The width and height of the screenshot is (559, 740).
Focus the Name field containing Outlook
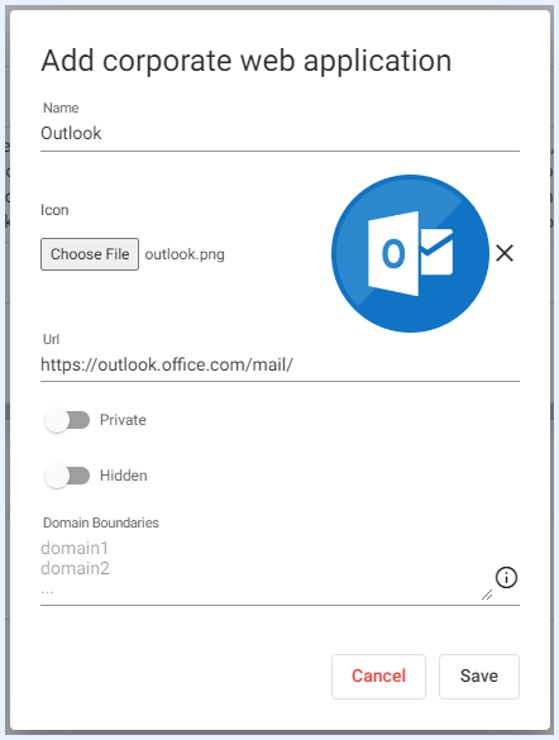click(x=280, y=134)
